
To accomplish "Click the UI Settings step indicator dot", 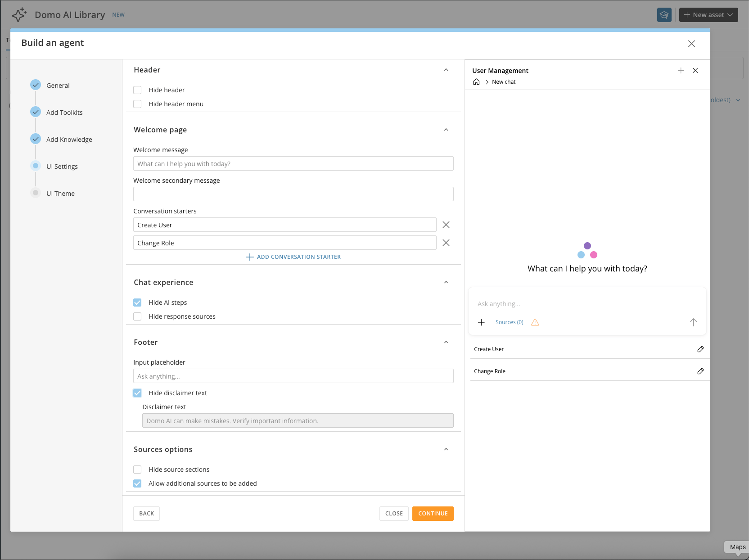I will pyautogui.click(x=36, y=166).
